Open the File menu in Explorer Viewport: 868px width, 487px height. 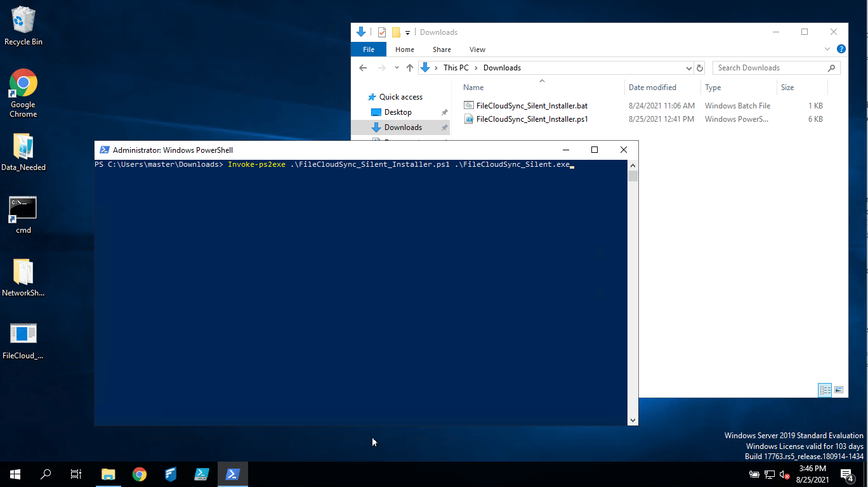[369, 49]
